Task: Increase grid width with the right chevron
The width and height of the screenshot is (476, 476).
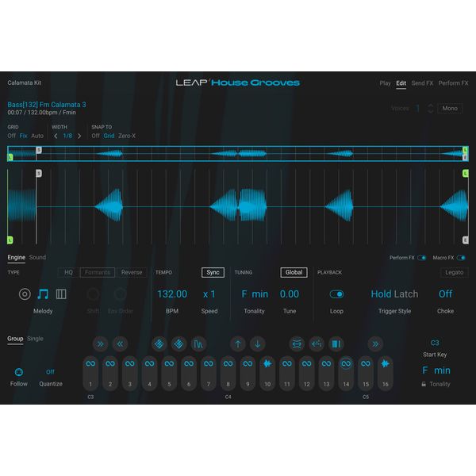Action: click(x=79, y=136)
